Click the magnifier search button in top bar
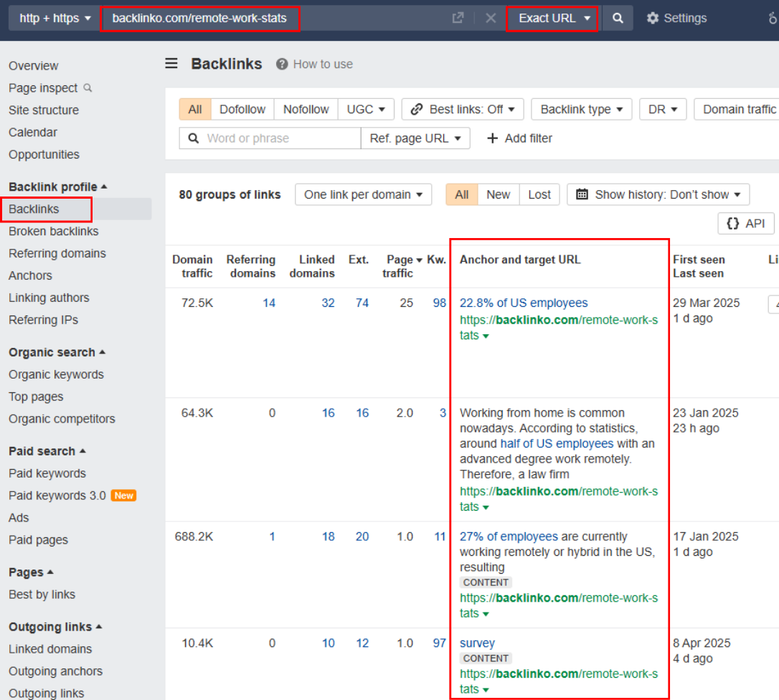 [x=618, y=19]
